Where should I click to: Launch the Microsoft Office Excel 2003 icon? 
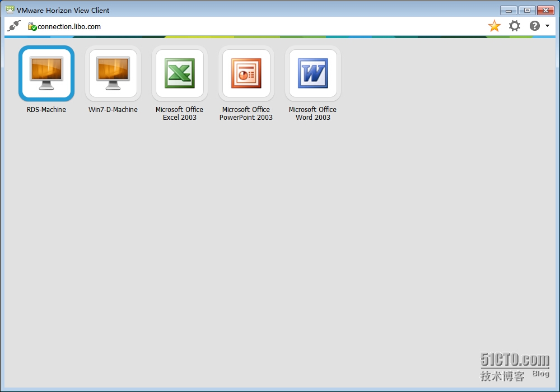pos(180,73)
